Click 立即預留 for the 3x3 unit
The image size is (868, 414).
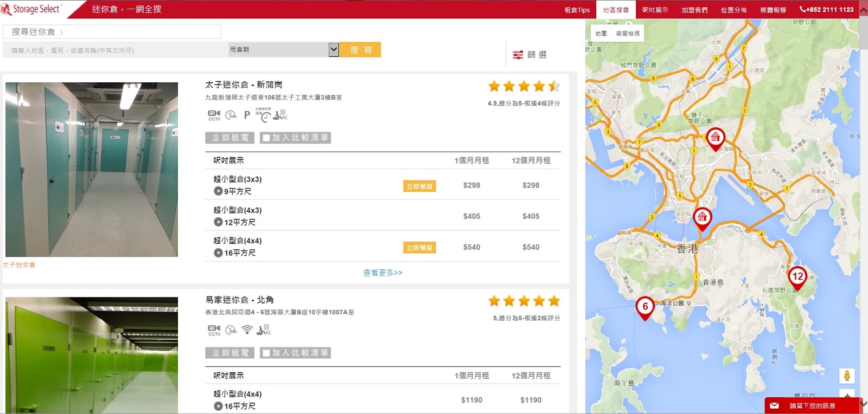pyautogui.click(x=419, y=186)
